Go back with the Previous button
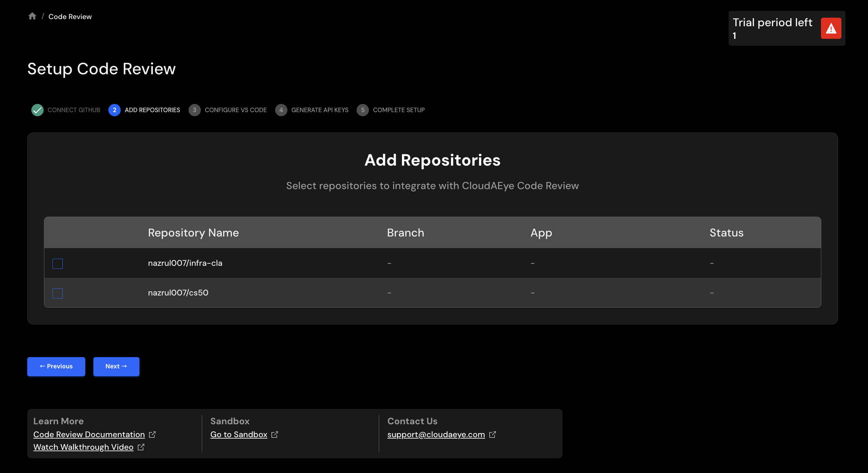Screen dimensions: 868x473 click(56, 366)
